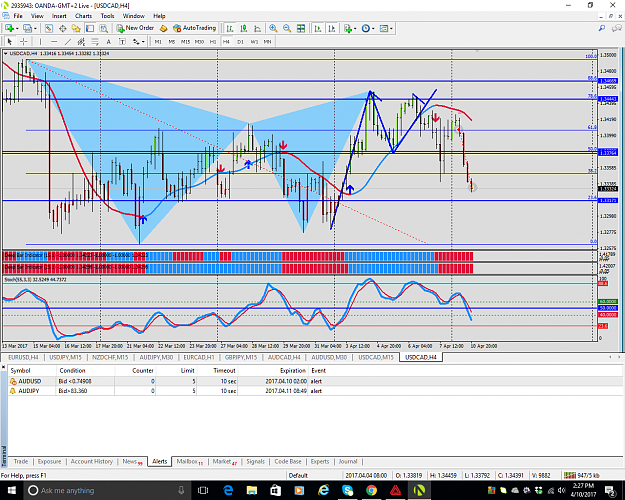Select the AUDUSD alert row

click(x=315, y=381)
